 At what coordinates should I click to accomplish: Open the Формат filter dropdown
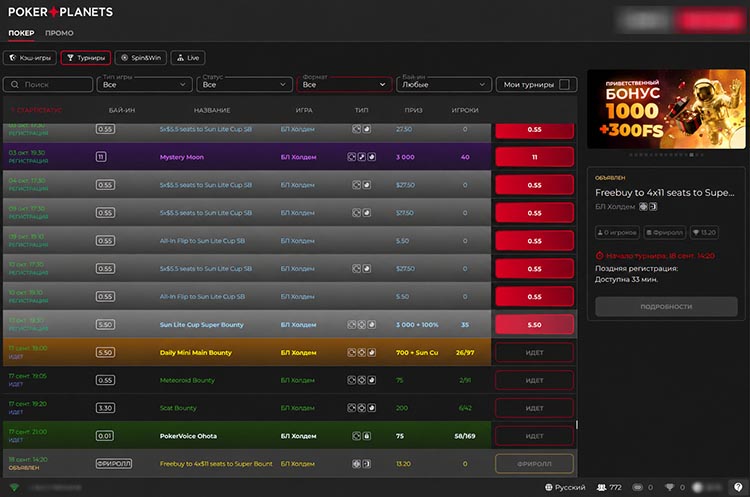344,85
